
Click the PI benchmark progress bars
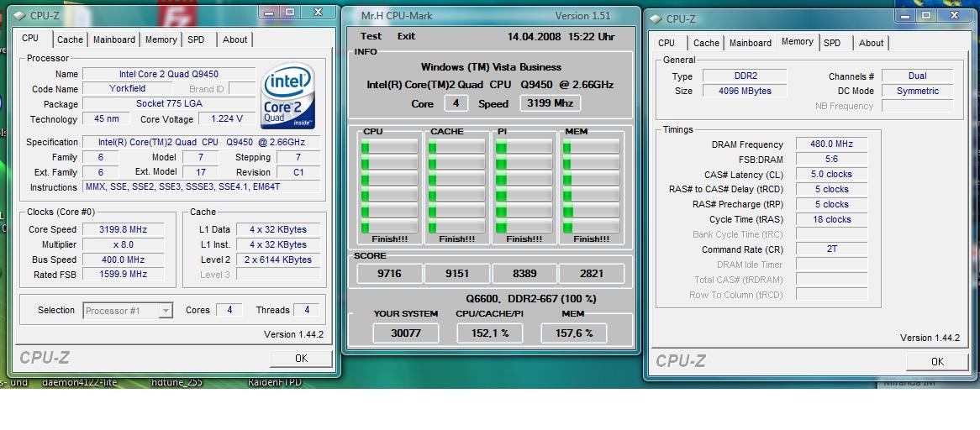524,186
